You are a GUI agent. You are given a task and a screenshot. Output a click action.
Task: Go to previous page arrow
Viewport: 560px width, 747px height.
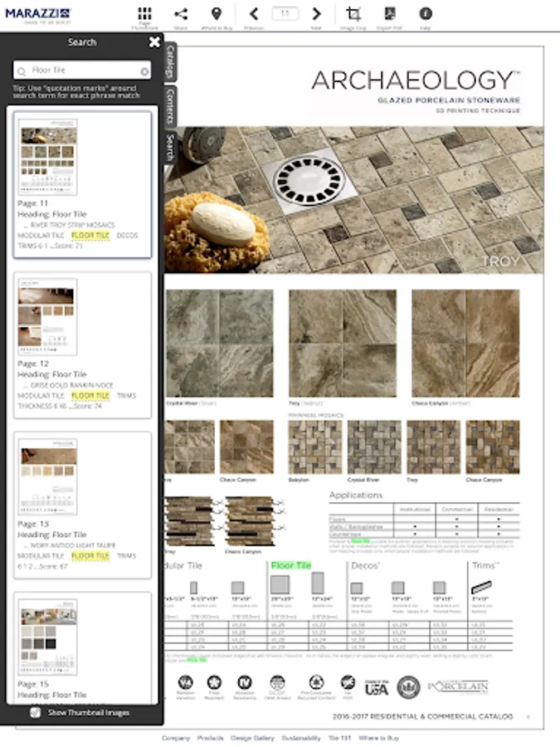pos(254,14)
